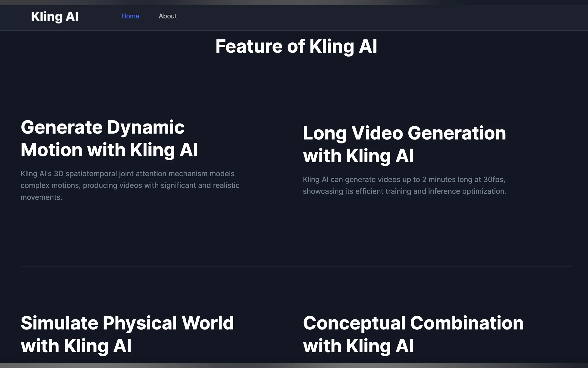Image resolution: width=588 pixels, height=368 pixels.
Task: Click 'with Kling AI' under Conceptual Combination
Action: pyautogui.click(x=358, y=346)
